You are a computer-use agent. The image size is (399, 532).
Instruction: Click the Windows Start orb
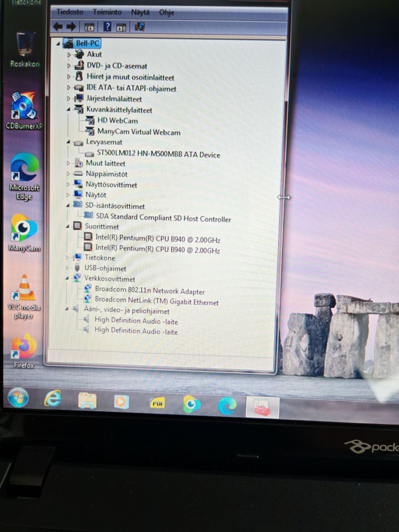(18, 397)
